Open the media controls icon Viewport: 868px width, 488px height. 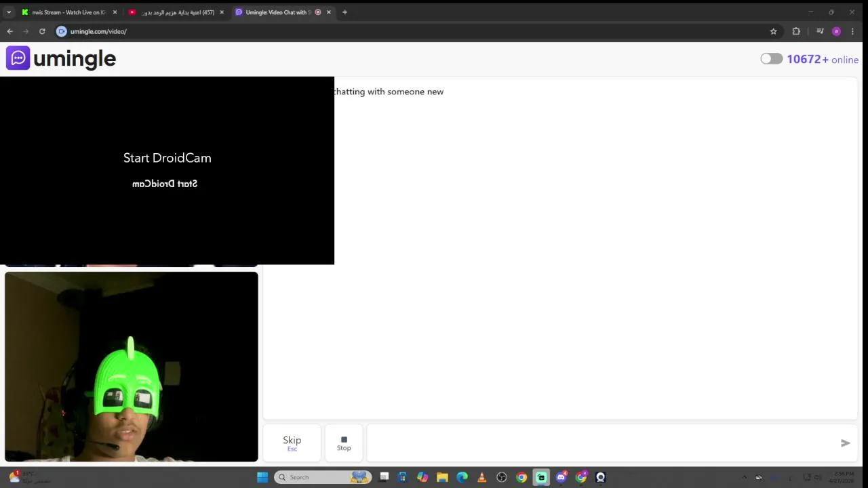click(x=820, y=31)
